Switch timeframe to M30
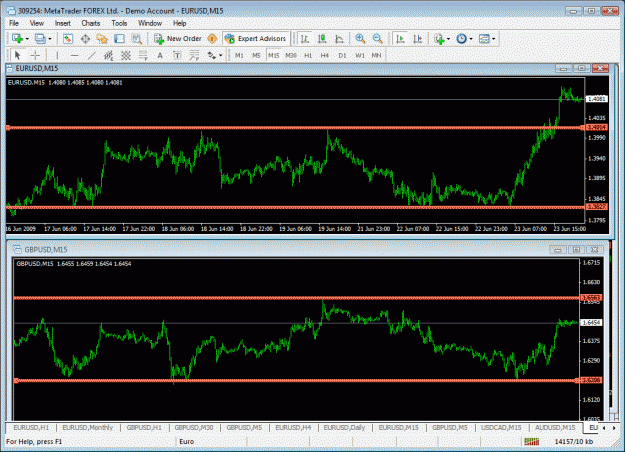Screen dimensions: 625x452 click(291, 55)
